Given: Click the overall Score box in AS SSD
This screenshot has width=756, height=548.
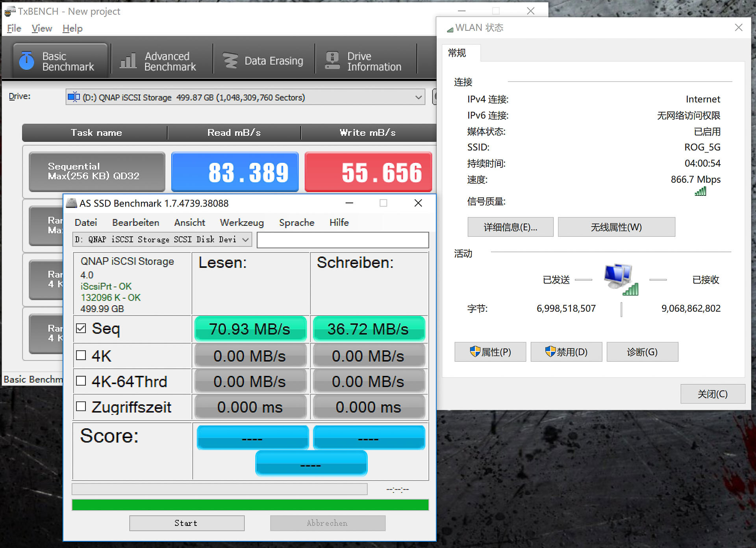Looking at the screenshot, I should tap(311, 463).
